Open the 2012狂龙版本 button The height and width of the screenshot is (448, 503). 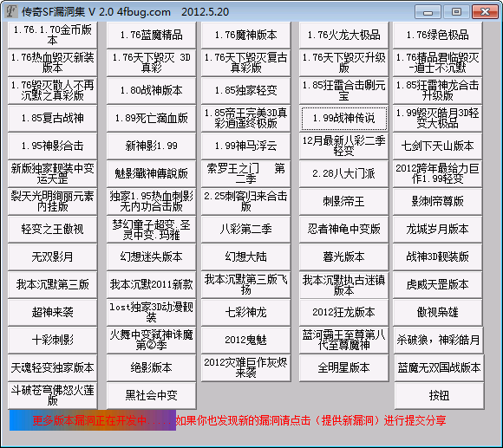(344, 313)
